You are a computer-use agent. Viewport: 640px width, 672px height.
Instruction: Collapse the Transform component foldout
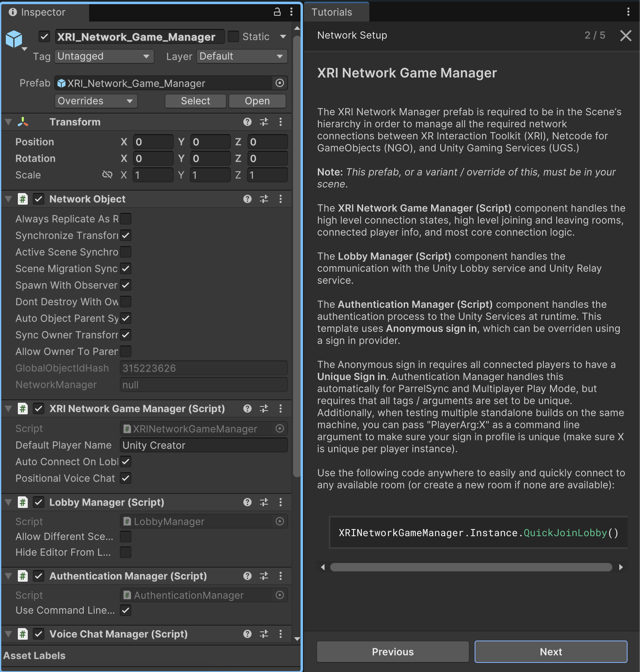[8, 122]
